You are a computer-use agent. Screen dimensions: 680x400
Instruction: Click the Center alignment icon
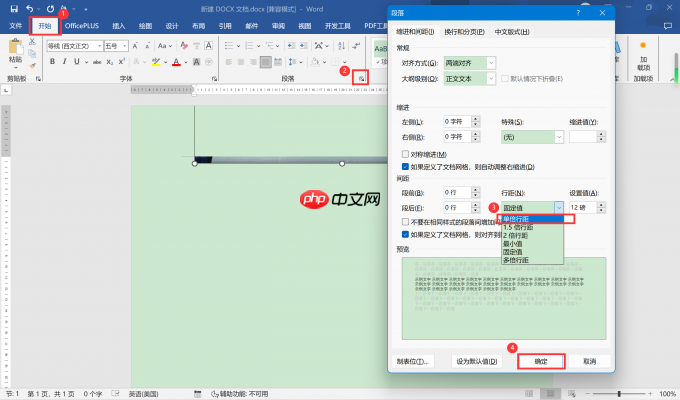point(241,62)
